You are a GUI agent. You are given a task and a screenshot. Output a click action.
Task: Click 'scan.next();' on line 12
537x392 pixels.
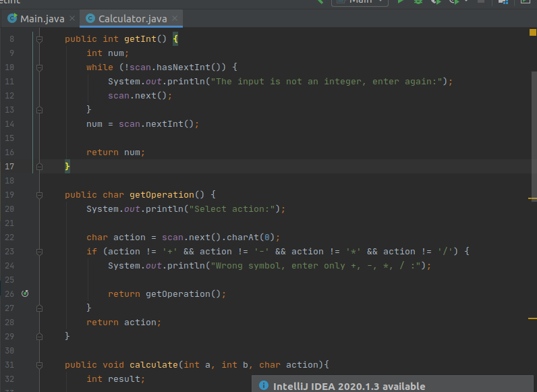pos(140,96)
